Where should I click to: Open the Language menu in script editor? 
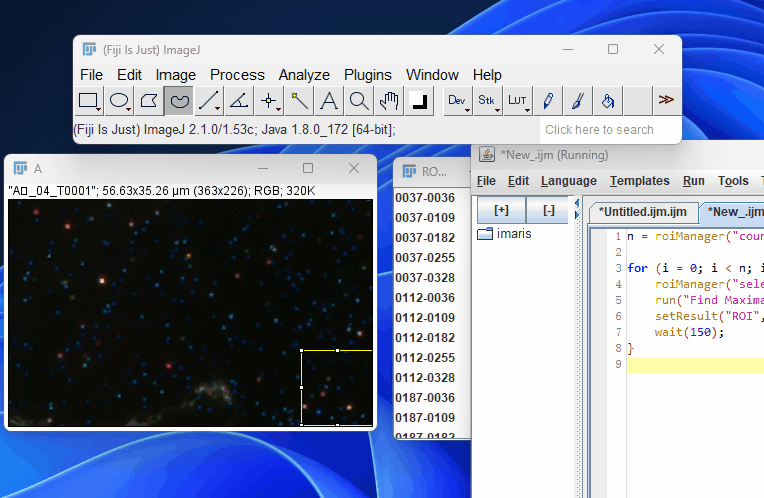coord(569,181)
